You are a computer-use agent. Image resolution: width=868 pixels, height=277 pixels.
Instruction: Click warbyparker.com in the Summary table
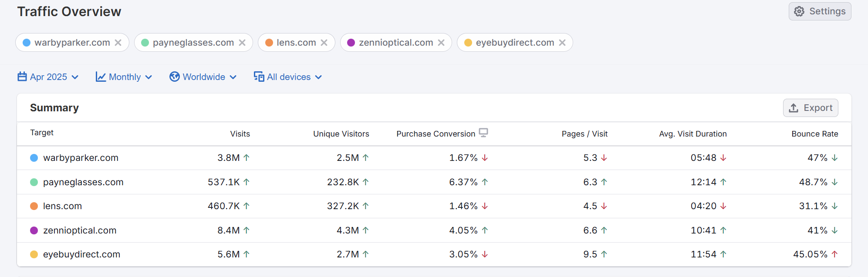pyautogui.click(x=81, y=158)
